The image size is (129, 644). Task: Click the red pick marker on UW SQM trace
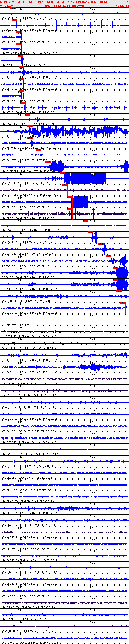point(13,8)
